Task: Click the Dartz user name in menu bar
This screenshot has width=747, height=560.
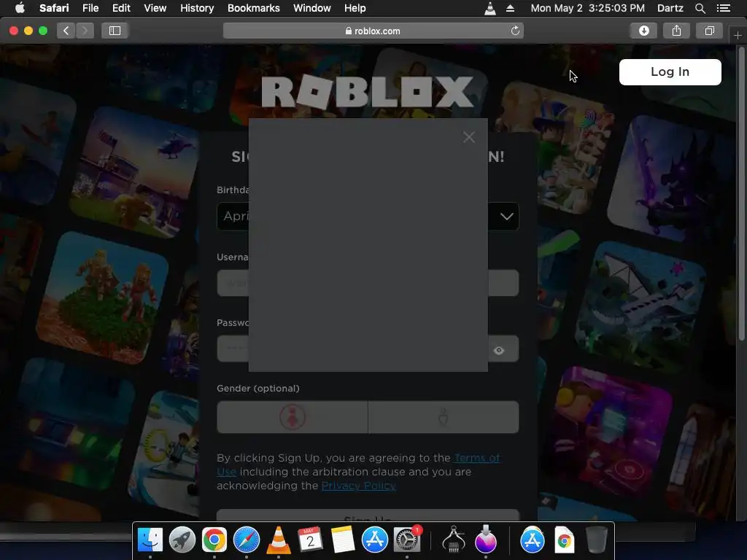Action: point(670,8)
